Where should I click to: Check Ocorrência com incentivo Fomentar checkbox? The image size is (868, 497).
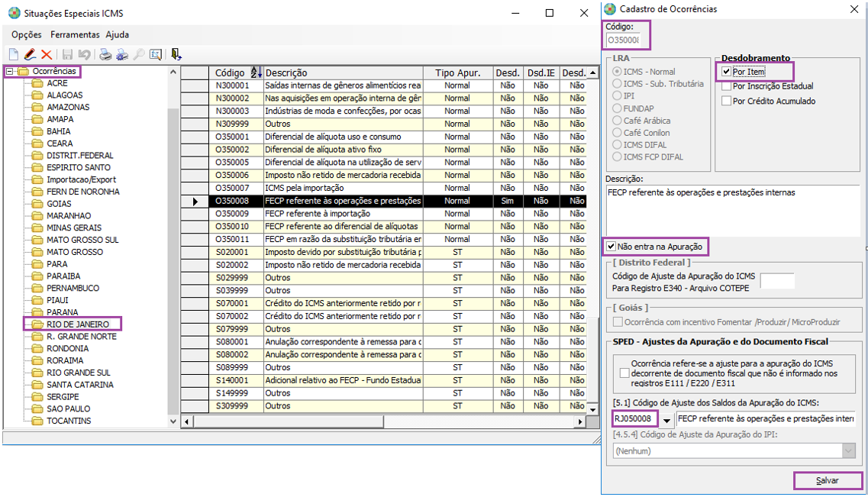(x=618, y=322)
